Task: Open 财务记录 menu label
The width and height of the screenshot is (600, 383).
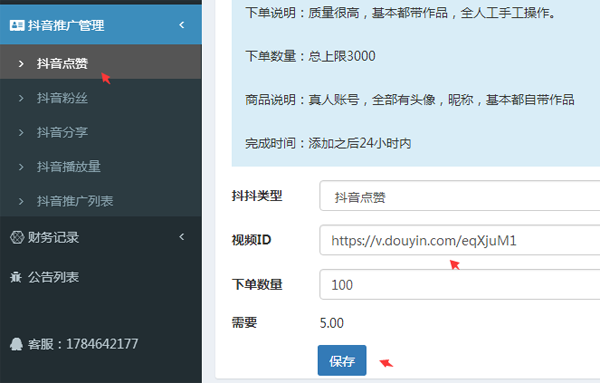Action: (x=53, y=238)
